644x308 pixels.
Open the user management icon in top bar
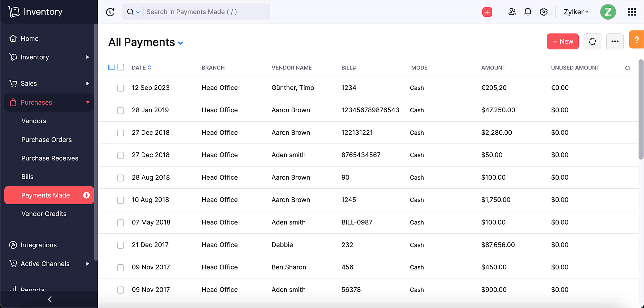tap(512, 12)
